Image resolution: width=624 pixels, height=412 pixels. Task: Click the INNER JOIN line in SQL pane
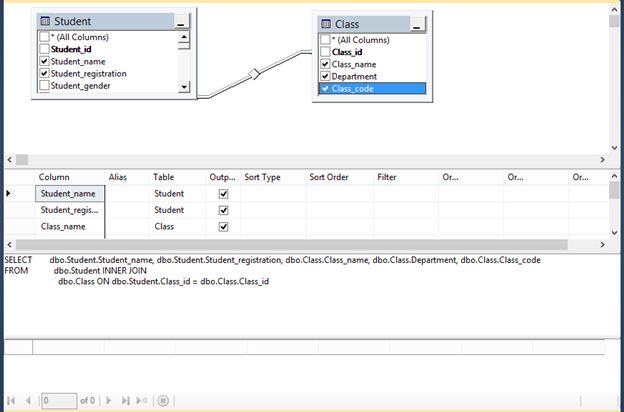pos(100,271)
